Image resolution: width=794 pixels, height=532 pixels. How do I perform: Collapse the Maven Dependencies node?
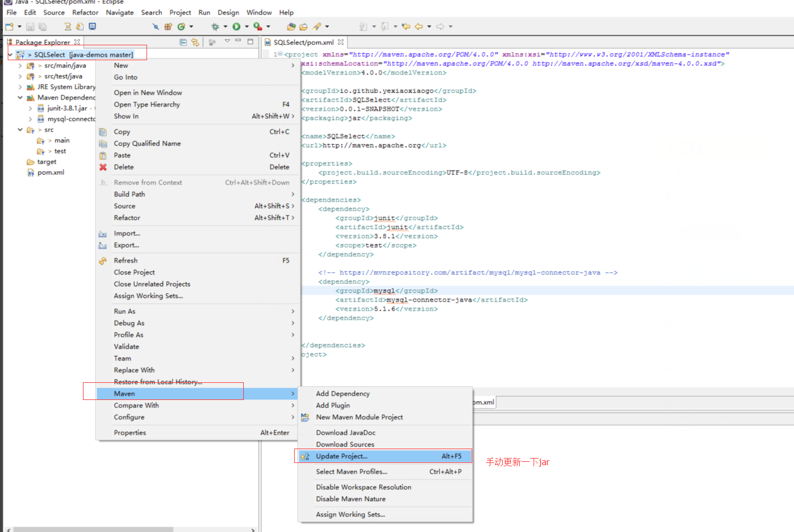point(20,98)
